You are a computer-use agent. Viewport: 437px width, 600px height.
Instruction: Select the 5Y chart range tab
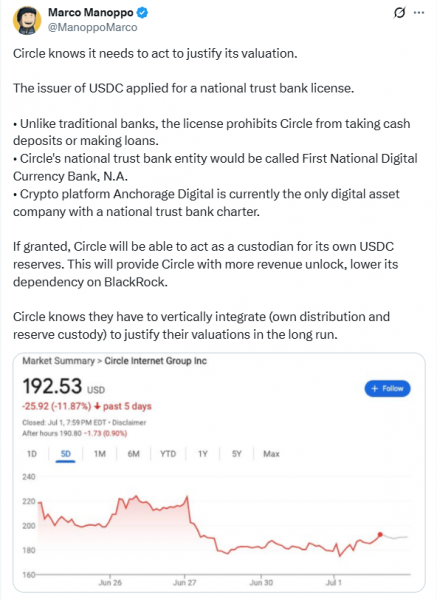236,454
